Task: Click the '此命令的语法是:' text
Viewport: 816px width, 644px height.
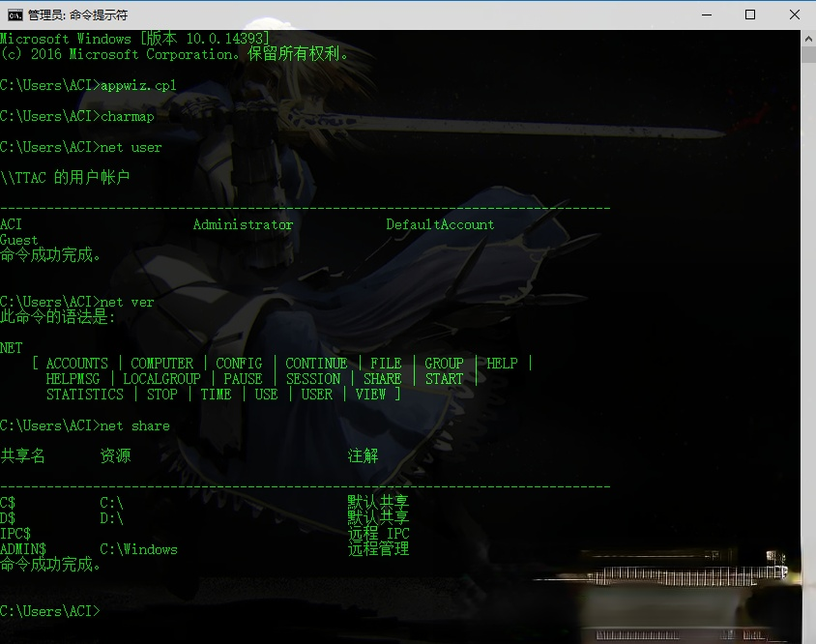Action: [57, 316]
